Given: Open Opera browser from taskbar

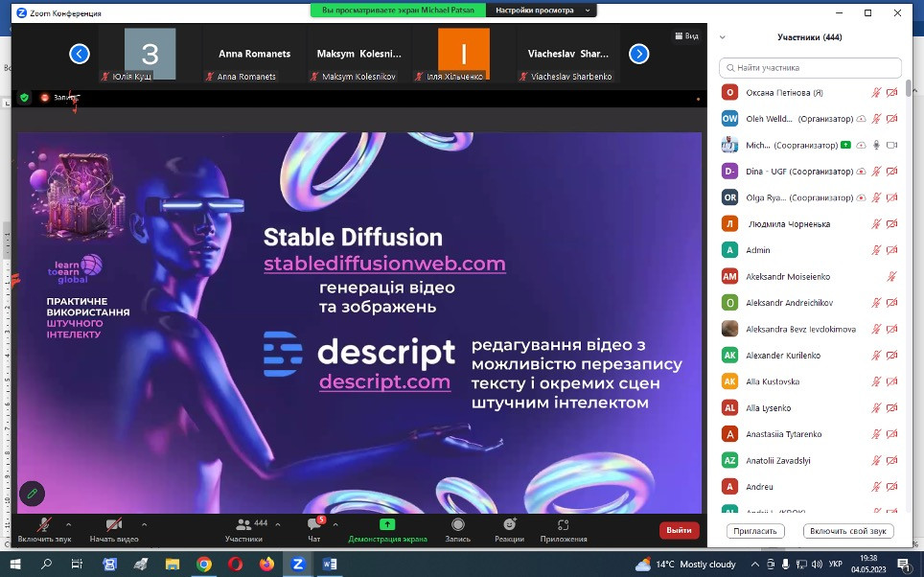Looking at the screenshot, I should 235,564.
